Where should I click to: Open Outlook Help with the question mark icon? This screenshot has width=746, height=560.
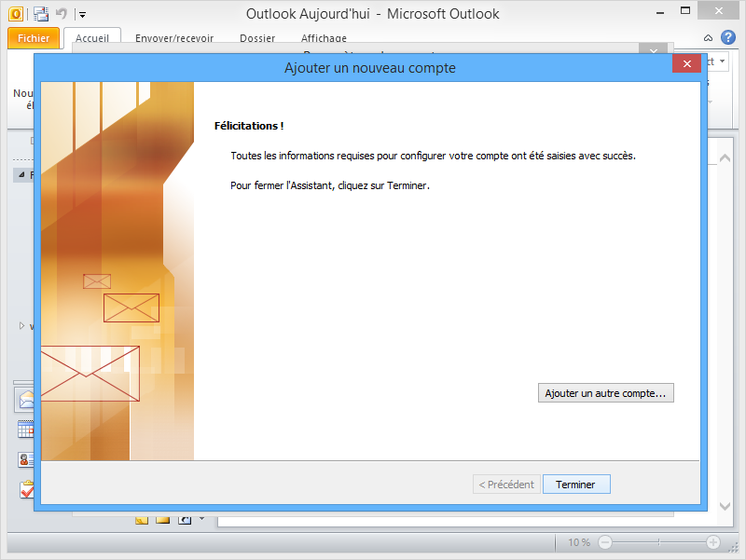(x=728, y=37)
